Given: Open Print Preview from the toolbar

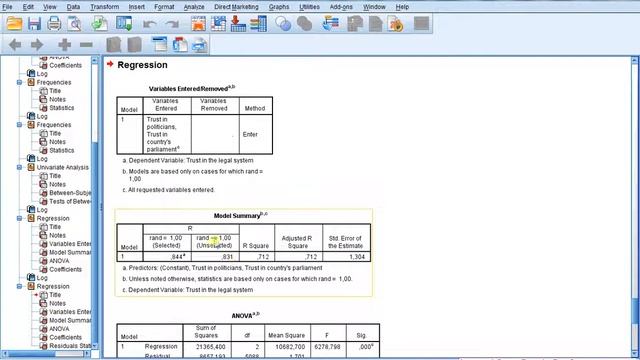Looking at the screenshot, I should click(x=75, y=24).
